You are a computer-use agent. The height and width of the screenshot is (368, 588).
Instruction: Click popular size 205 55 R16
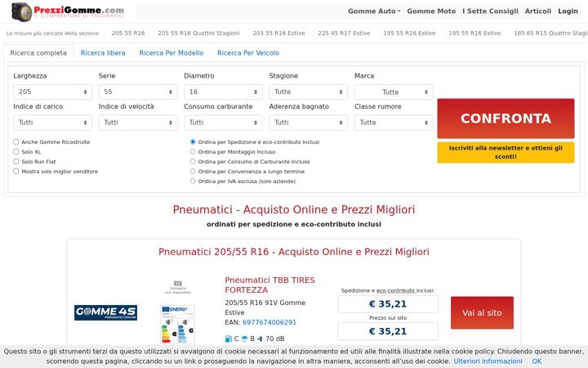(128, 33)
